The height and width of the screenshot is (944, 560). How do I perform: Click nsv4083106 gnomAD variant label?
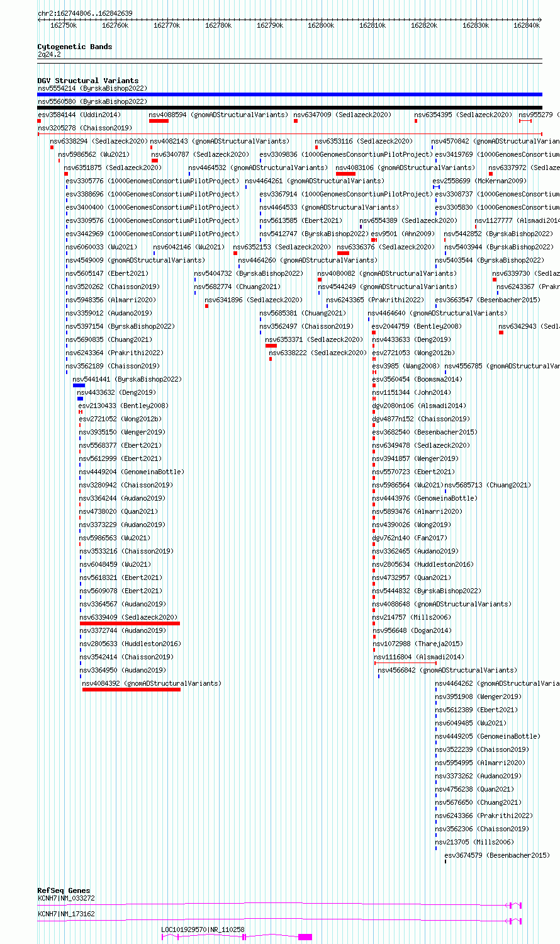405,168
